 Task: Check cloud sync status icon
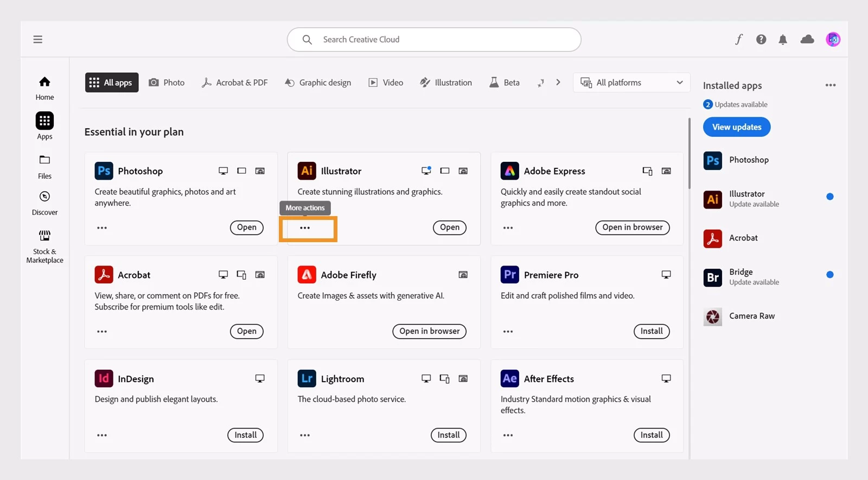point(807,39)
